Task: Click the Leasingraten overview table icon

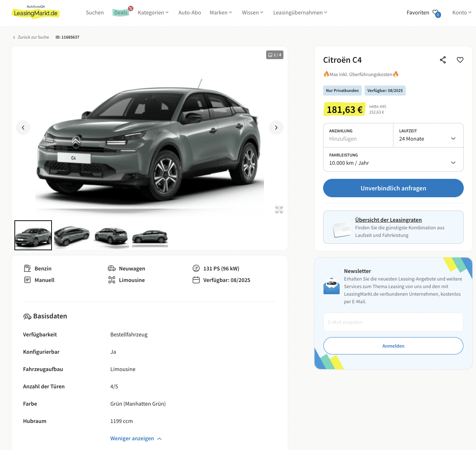Action: [341, 229]
